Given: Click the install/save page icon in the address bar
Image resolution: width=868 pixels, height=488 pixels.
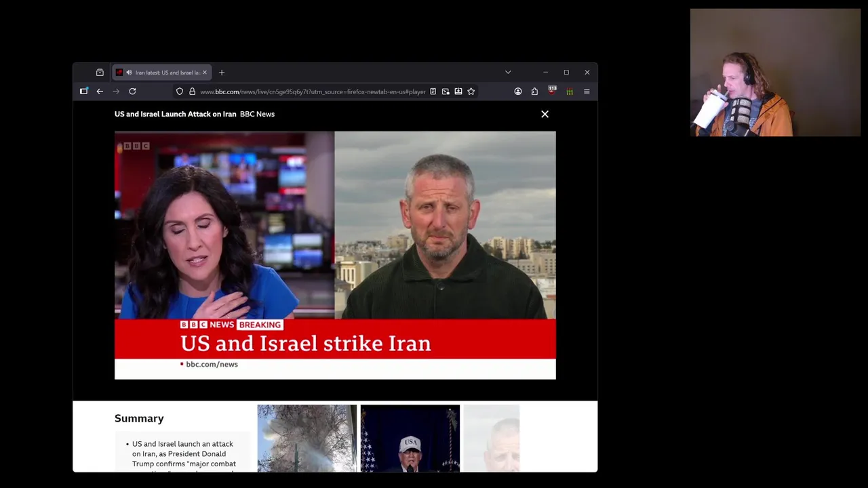Looking at the screenshot, I should click(x=458, y=91).
